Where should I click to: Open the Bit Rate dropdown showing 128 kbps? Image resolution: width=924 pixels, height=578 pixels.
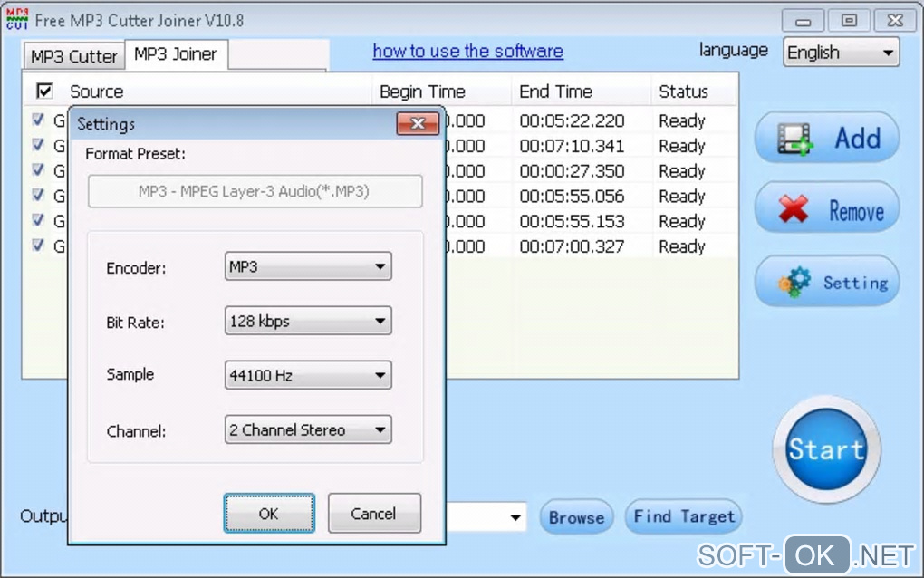click(308, 321)
